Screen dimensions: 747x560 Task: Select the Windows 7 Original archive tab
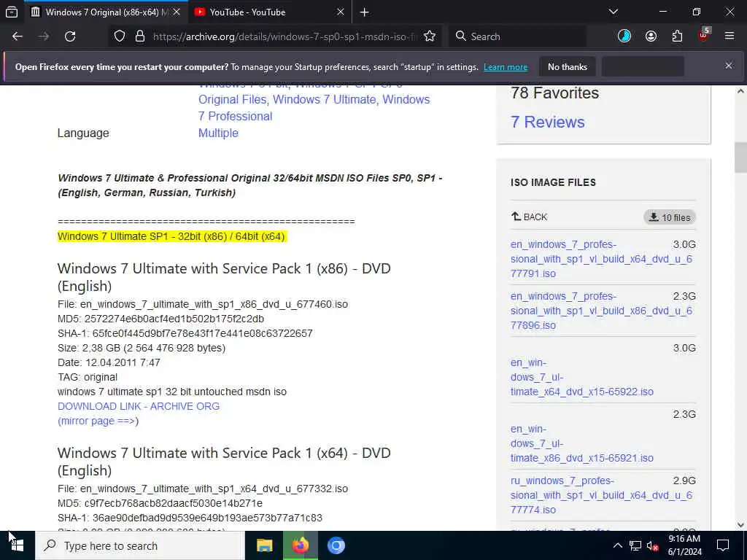pos(105,12)
